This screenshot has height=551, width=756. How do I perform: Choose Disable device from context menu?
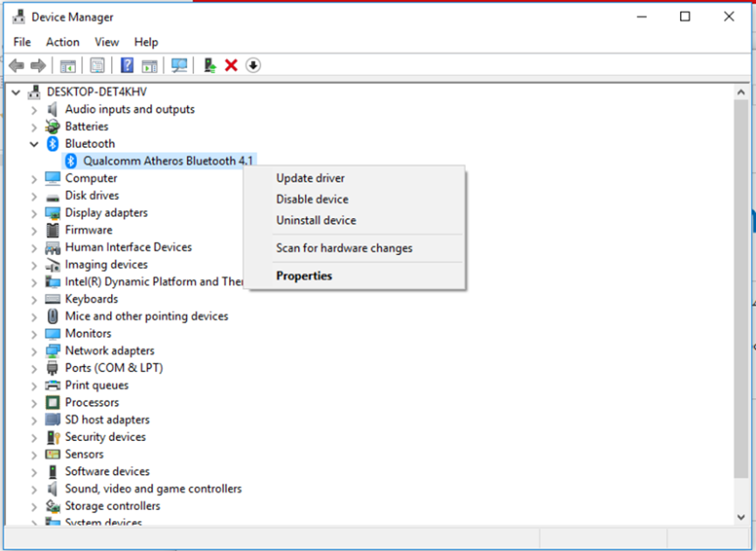click(x=354, y=199)
